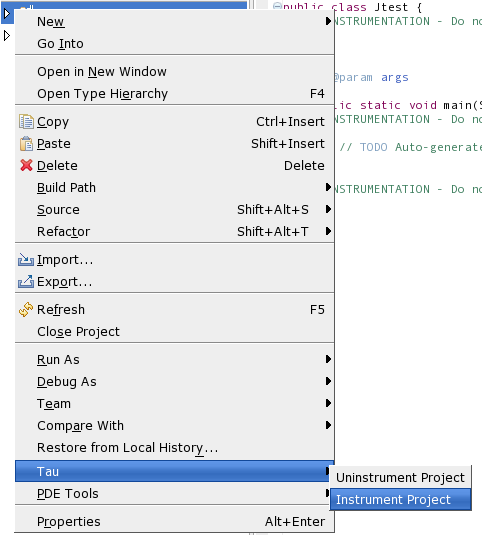Choose Close Project
The height and width of the screenshot is (535, 482).
(174, 332)
